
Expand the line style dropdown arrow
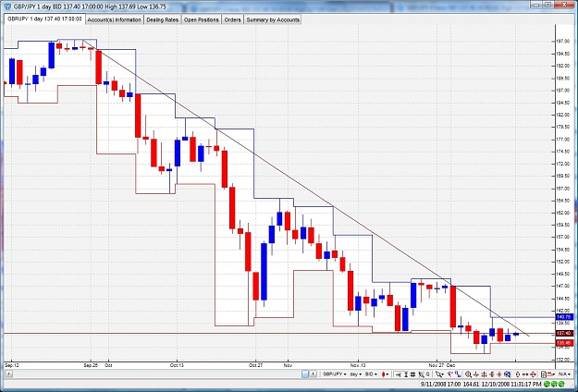(554, 374)
